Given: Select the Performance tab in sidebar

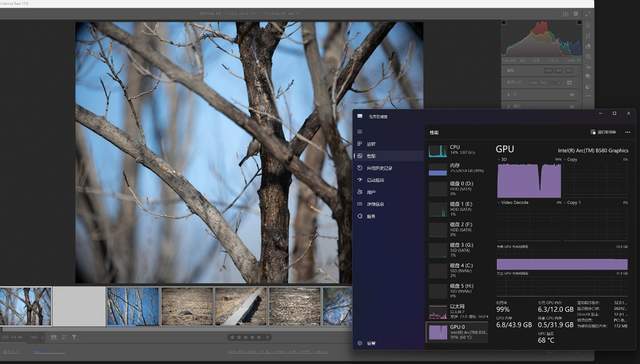Looking at the screenshot, I should click(389, 156).
